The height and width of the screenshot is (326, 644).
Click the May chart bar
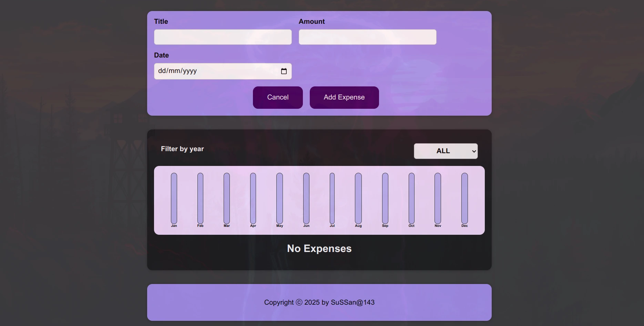279,198
